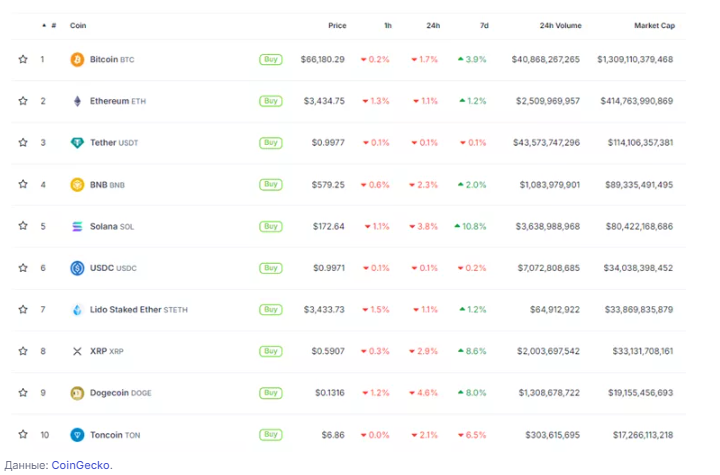Viewport: 720px width, 475px height.
Task: Click the XRP logo icon
Action: point(77,351)
